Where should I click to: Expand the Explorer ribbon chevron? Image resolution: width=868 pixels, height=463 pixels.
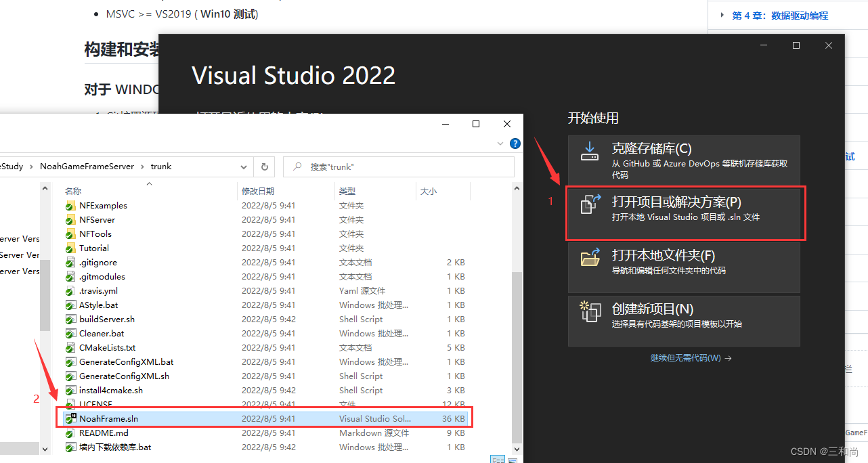pos(501,144)
